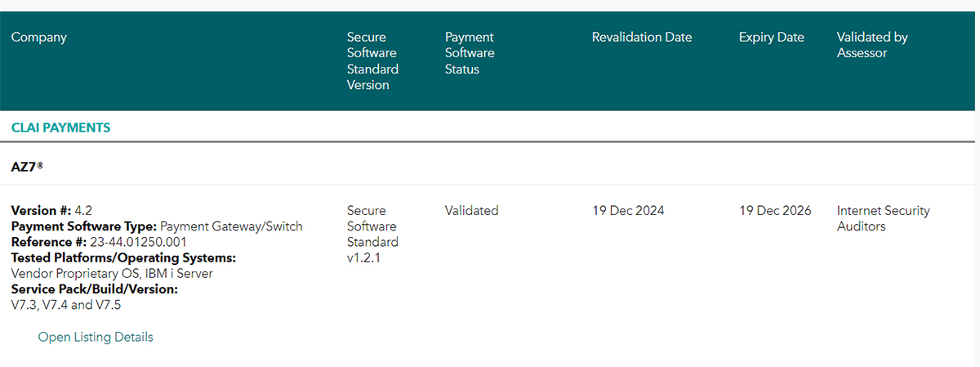980x367 pixels.
Task: Click the Service Pack/Build/Version label
Action: click(x=94, y=289)
